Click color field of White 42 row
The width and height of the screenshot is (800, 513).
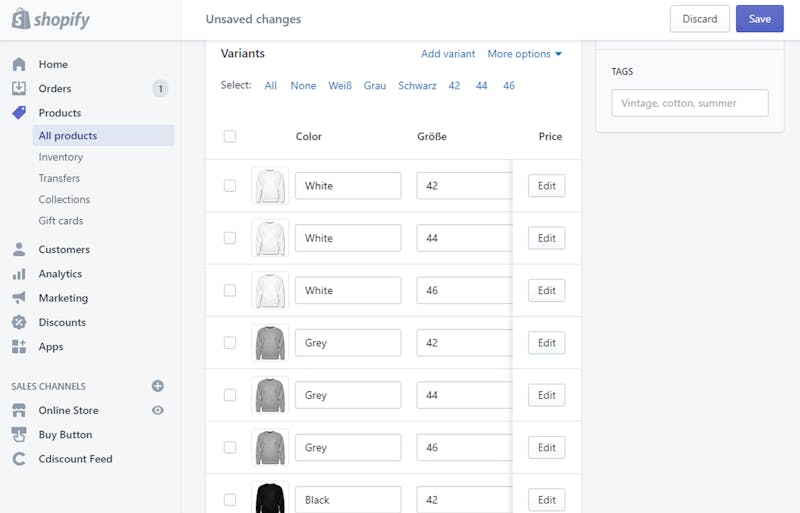click(348, 186)
